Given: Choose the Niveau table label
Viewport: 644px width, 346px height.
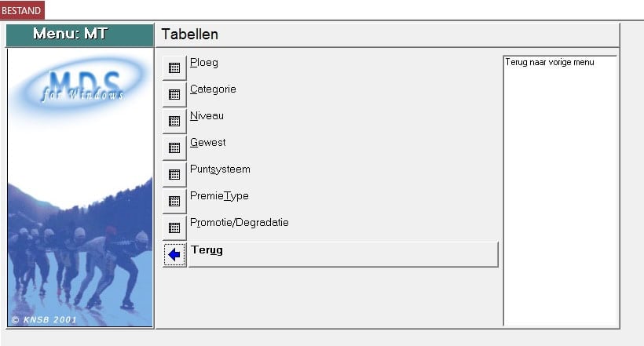Looking at the screenshot, I should coord(207,115).
